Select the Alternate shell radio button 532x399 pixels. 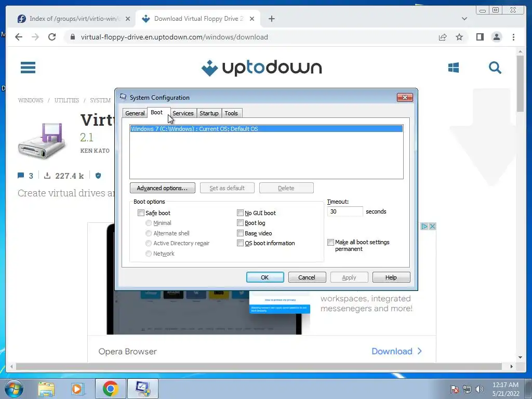click(x=148, y=233)
